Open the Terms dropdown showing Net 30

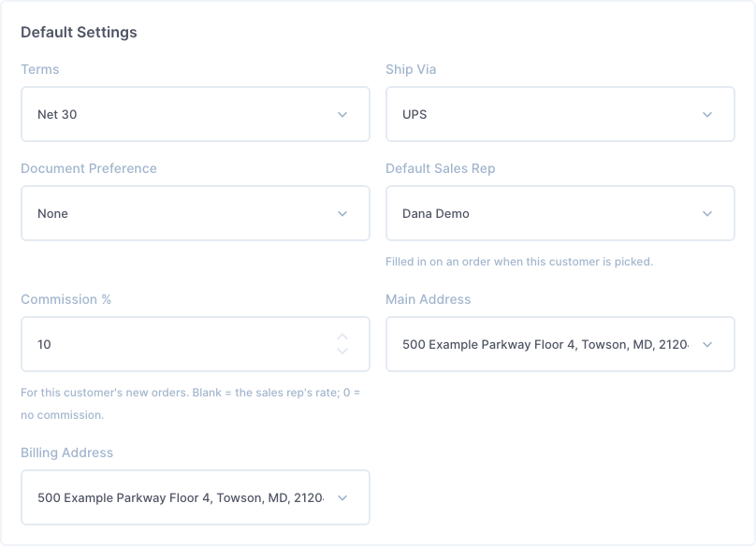(196, 114)
